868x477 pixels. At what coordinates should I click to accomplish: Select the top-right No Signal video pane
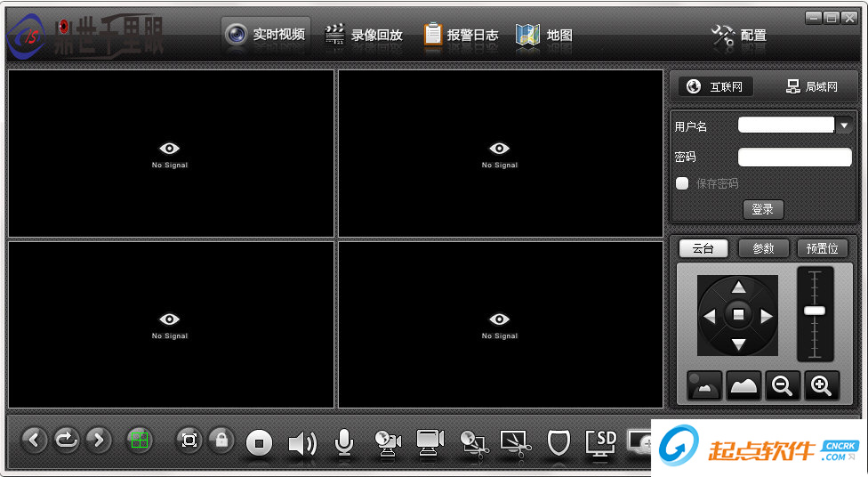tap(501, 153)
